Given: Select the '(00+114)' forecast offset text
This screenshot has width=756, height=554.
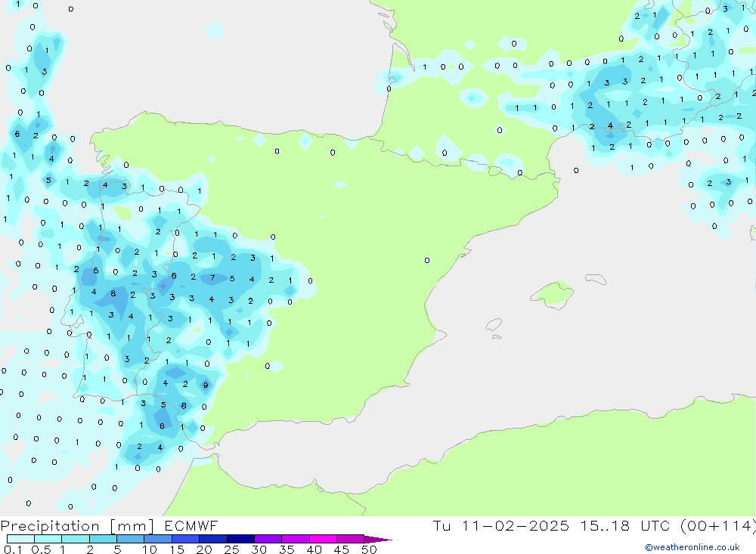Looking at the screenshot, I should (718, 525).
